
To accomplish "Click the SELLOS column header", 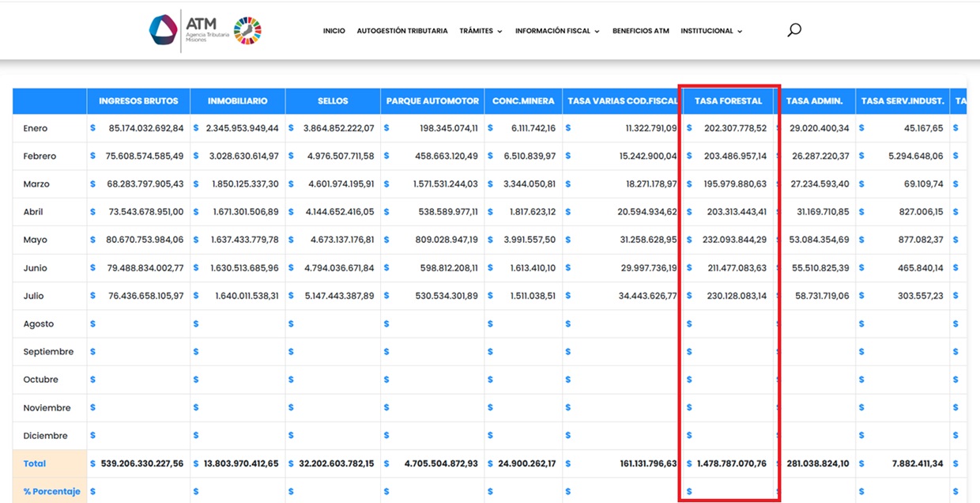I will pos(333,101).
